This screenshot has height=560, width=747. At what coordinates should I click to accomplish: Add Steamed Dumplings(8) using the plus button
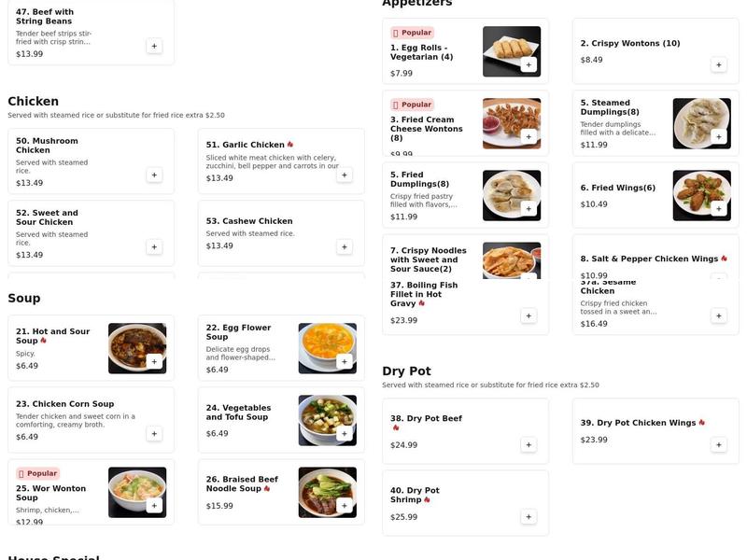(718, 135)
